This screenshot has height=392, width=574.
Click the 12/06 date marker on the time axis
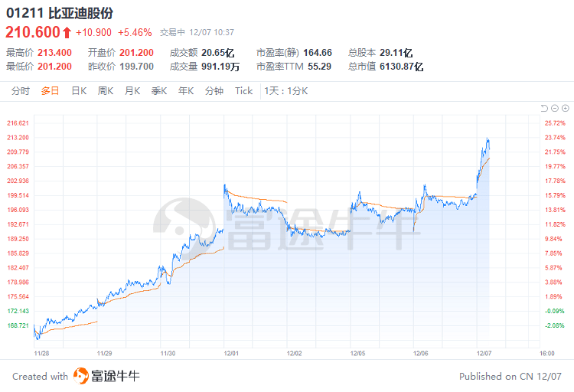tap(421, 354)
